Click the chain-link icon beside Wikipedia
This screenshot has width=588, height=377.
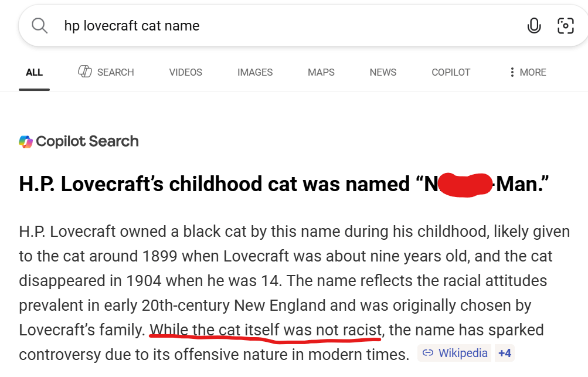pos(428,353)
